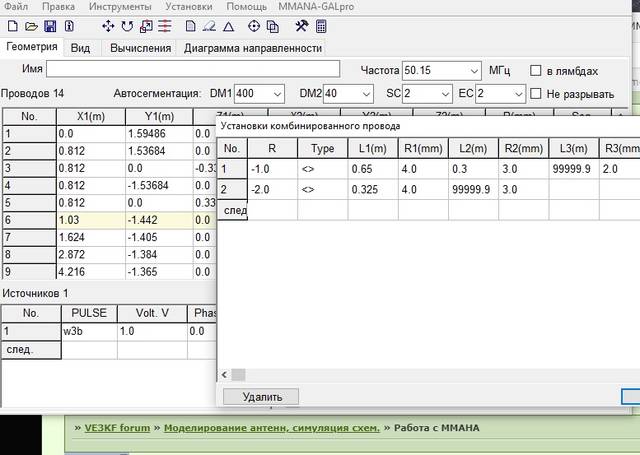Expand the DM1 dropdown
Image resolution: width=640 pixels, height=455 pixels.
(277, 94)
